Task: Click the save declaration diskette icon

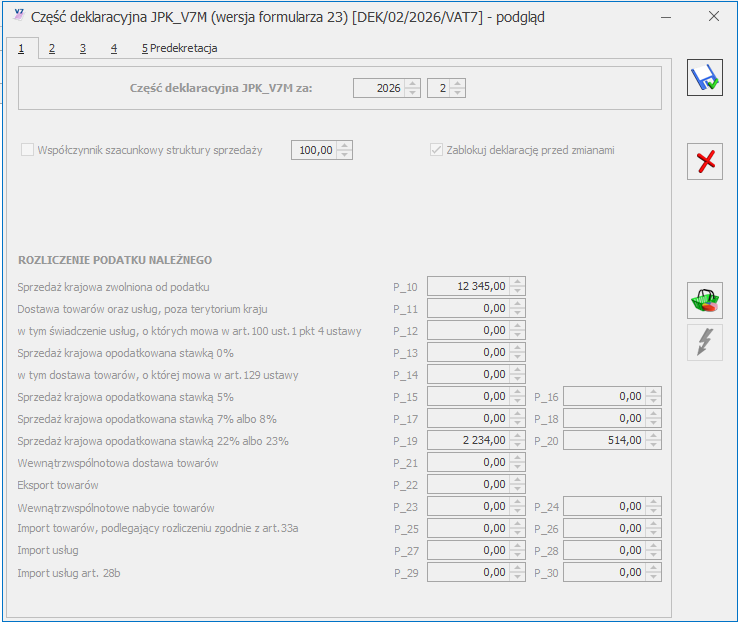Action: tap(704, 78)
